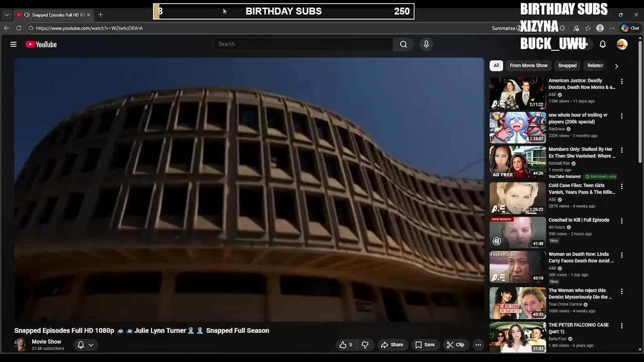Open THE PETER FALCONIO CASE title
The height and width of the screenshot is (362, 644).
[x=579, y=328]
